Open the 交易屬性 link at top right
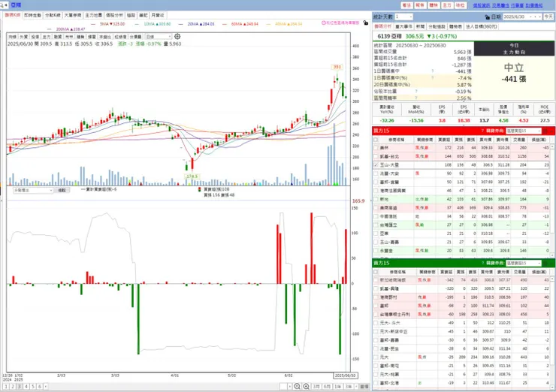This screenshot has width=556, height=392. click(500, 5)
